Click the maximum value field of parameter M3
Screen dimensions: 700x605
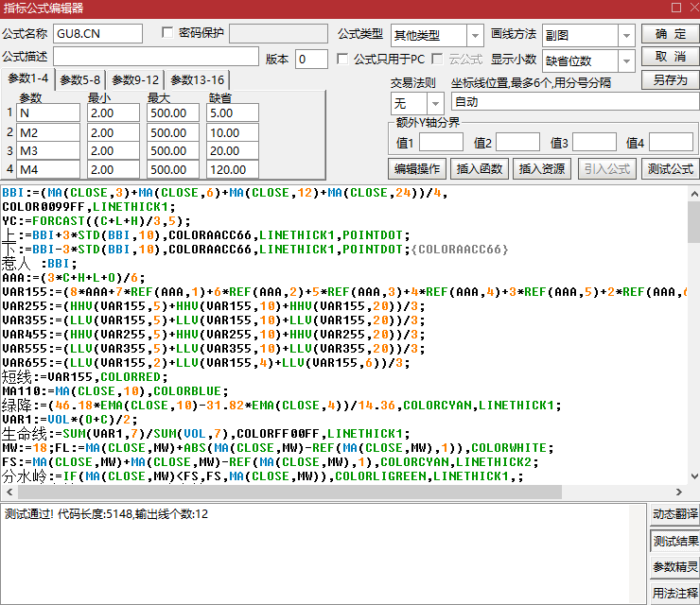coord(173,151)
